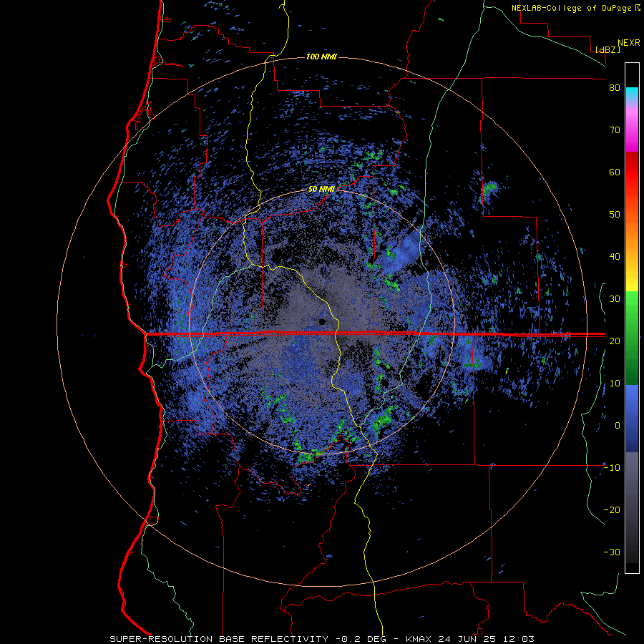The width and height of the screenshot is (644, 644).
Task: Click the green segment of color bar
Action: tap(632, 338)
